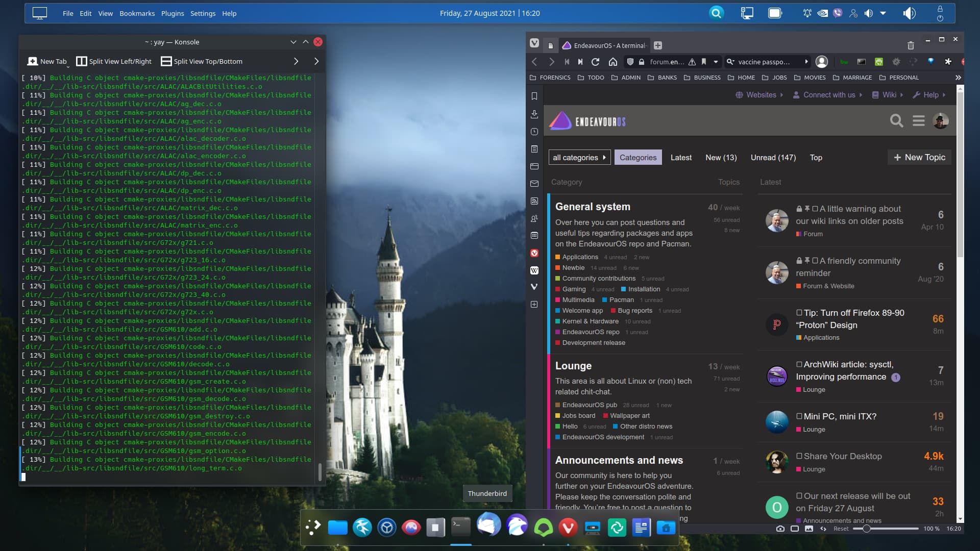Open the Bookmarks menu in top panel
Image resolution: width=980 pixels, height=551 pixels.
tap(137, 13)
